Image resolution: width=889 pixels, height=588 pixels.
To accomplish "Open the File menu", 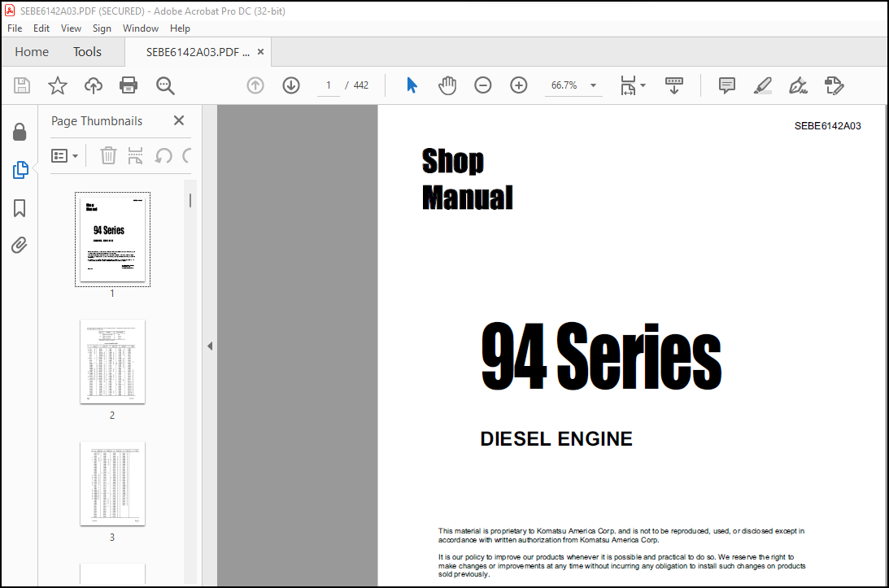I will pos(15,28).
